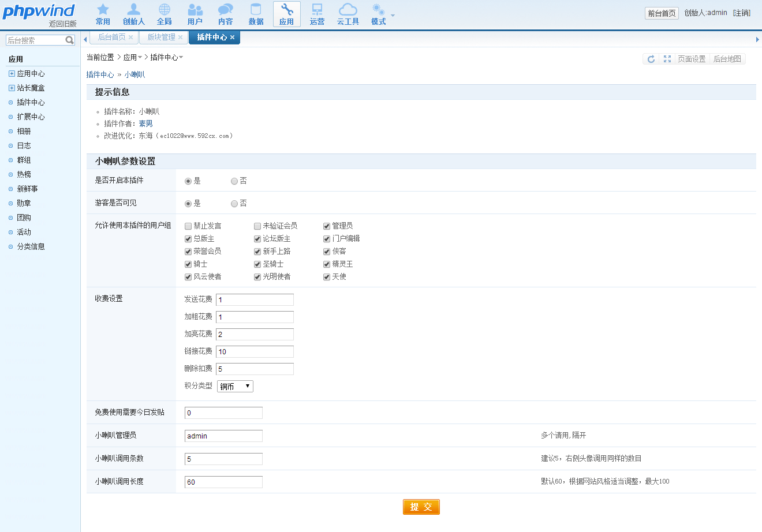Click the 返回旧版 link
The image size is (762, 532).
point(63,24)
